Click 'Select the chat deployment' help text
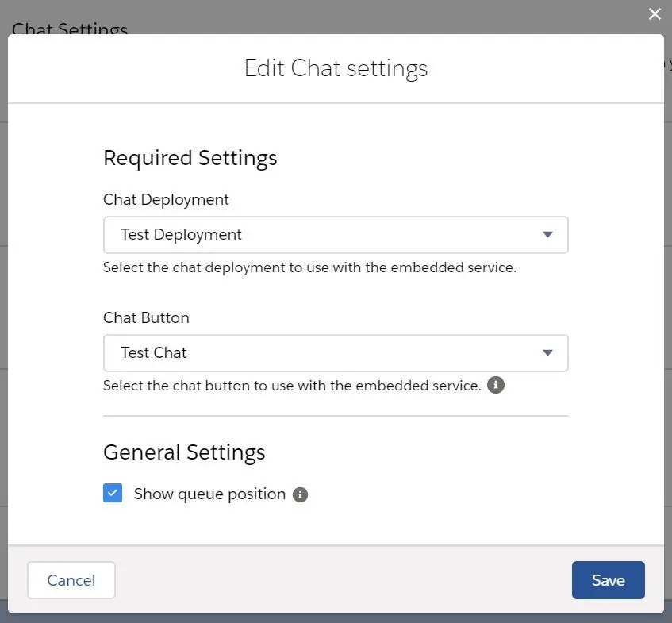This screenshot has height=623, width=672. (310, 267)
